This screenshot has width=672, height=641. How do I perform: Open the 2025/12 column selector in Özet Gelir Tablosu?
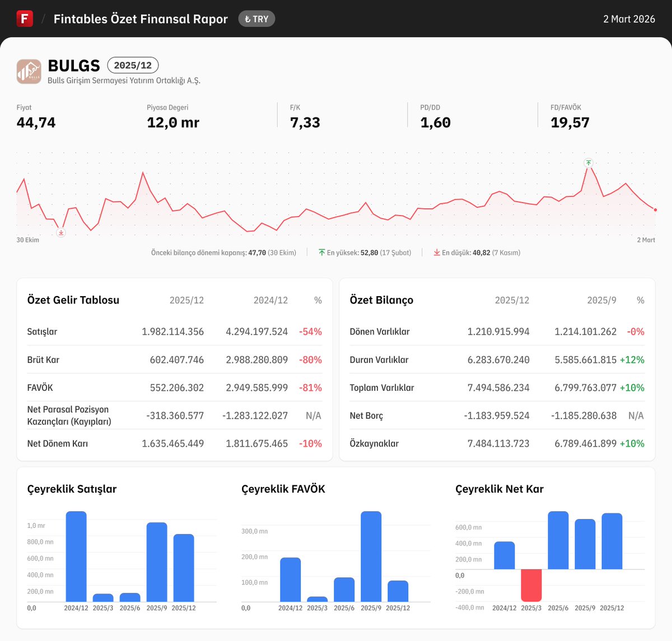click(186, 300)
